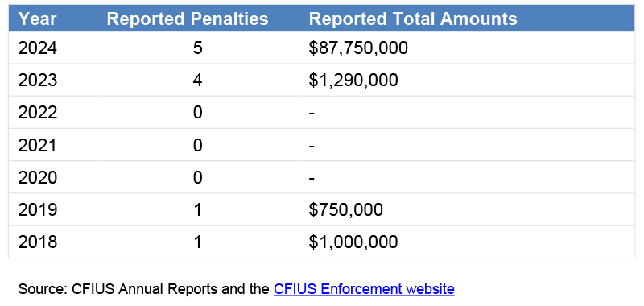Select the 2020 row year cell

tap(52, 177)
